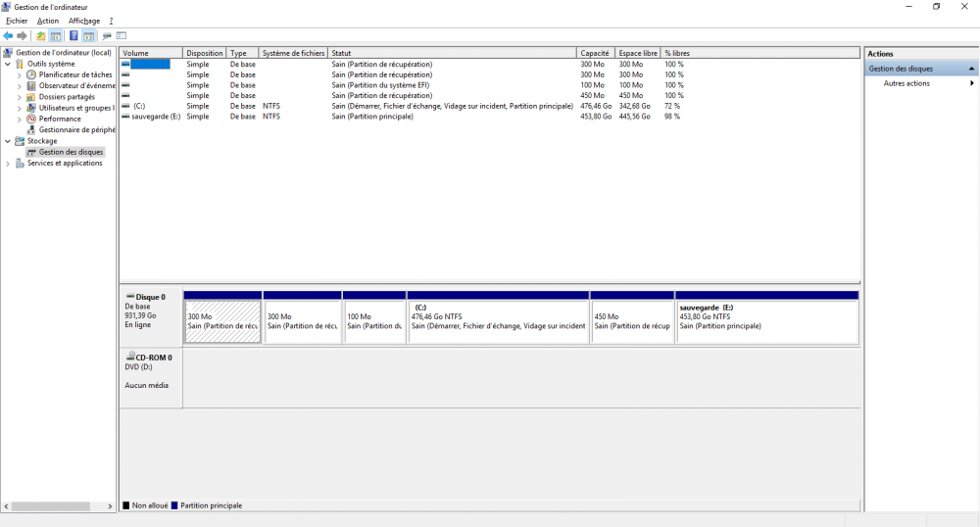Image resolution: width=980 pixels, height=527 pixels.
Task: Toggle the console tree pane toolbar icon
Action: [x=57, y=36]
